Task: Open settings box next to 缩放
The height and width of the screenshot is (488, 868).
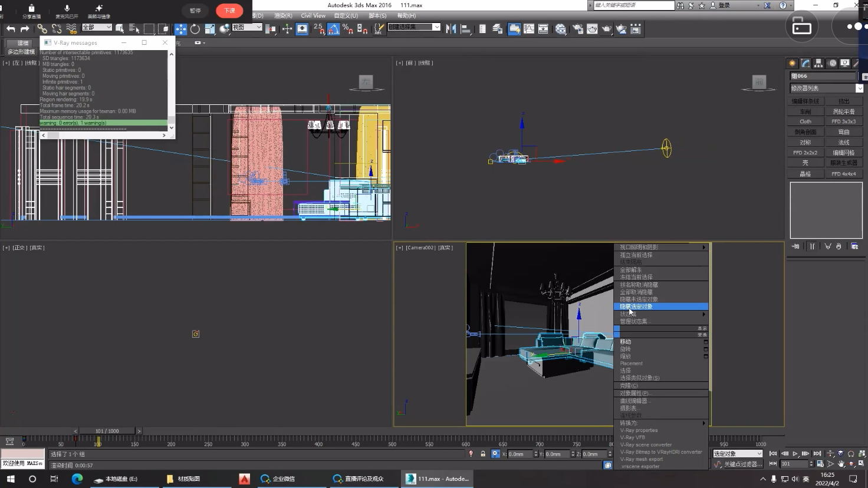Action: click(705, 356)
